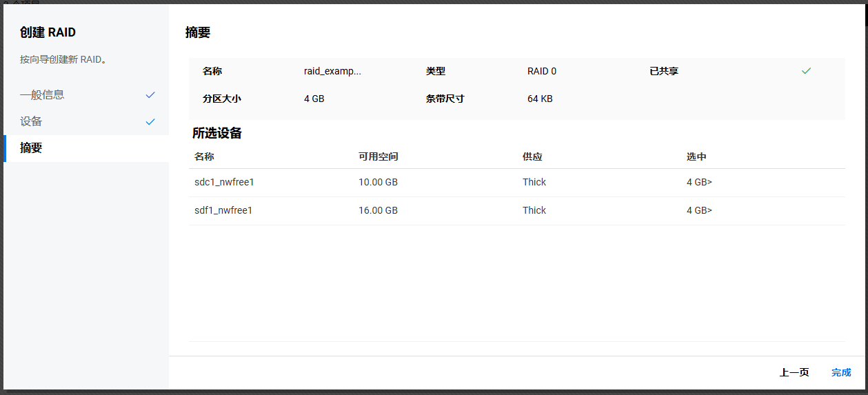The height and width of the screenshot is (395, 868).
Task: Open the 设备 wizard step
Action: click(31, 121)
